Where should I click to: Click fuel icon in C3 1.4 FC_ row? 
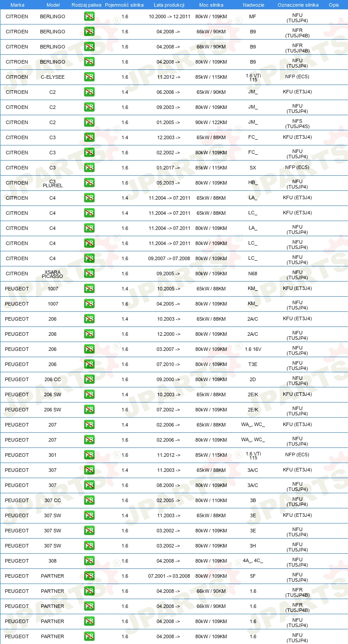pos(89,137)
